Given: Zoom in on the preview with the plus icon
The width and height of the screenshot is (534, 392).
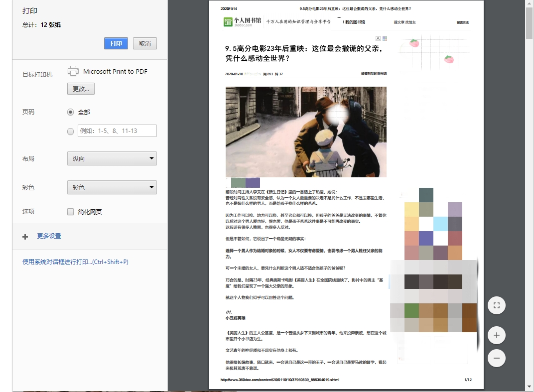Looking at the screenshot, I should [x=496, y=335].
